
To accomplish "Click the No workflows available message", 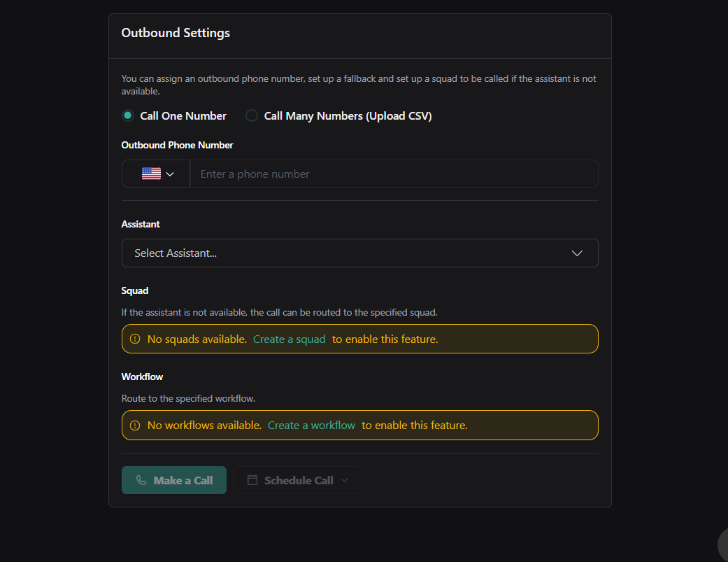I will point(204,426).
